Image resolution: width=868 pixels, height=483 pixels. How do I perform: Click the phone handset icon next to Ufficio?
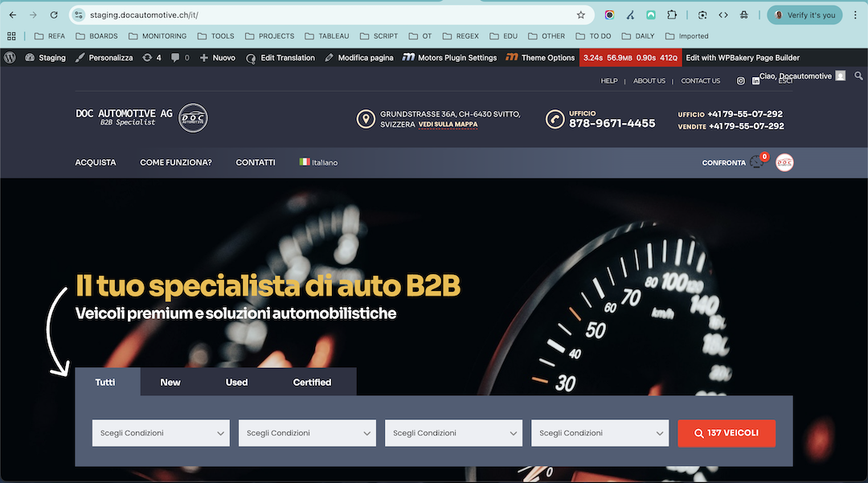point(555,119)
